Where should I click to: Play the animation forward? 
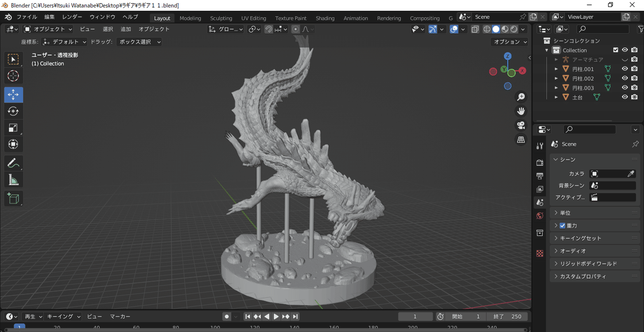tap(276, 317)
